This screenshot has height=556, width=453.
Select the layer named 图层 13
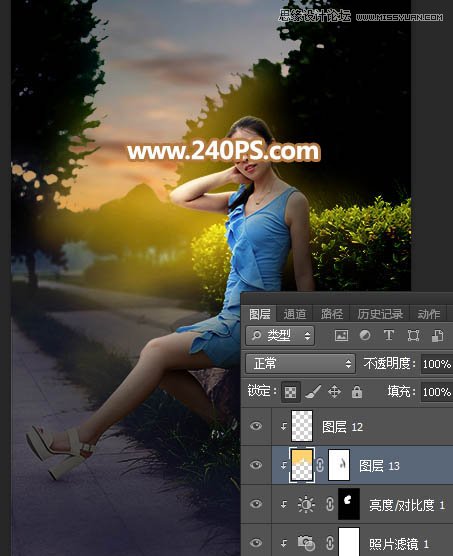coord(379,466)
